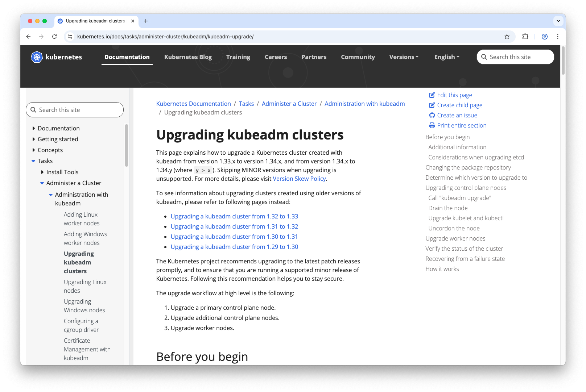Click the Drain the node link in contents

(448, 208)
